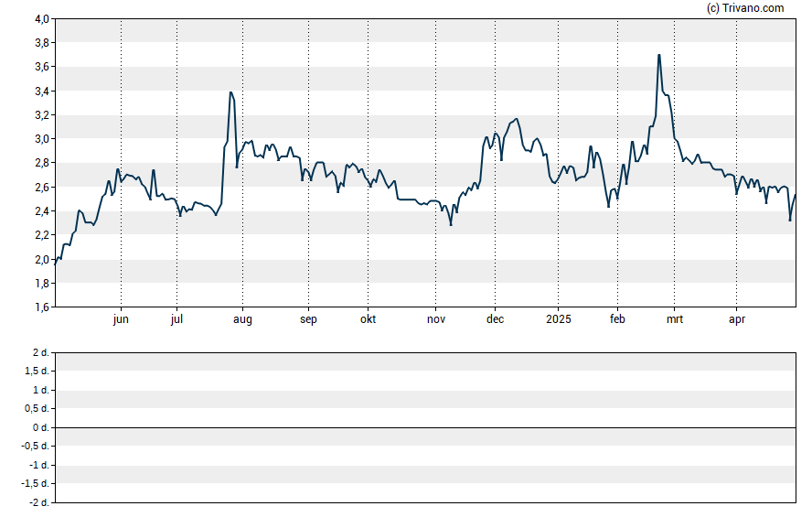Click the '1,8' price axis value

42,283
